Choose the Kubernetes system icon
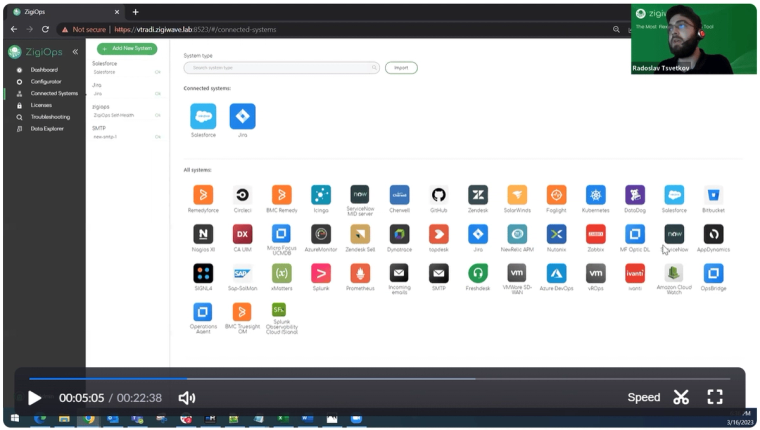This screenshot has height=430, width=760. pos(596,195)
